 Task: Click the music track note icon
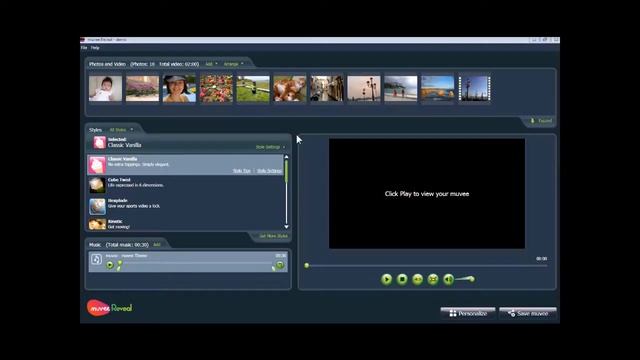[x=96, y=259]
